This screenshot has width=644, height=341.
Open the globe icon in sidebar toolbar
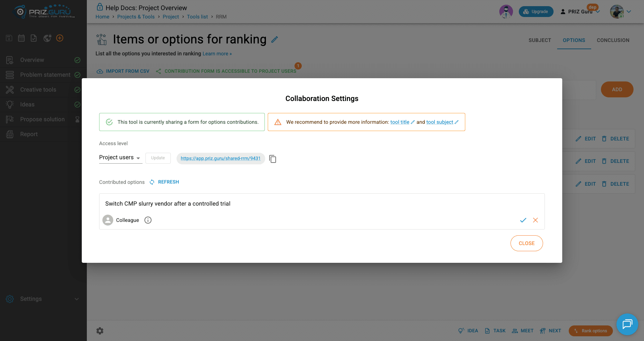(x=47, y=38)
